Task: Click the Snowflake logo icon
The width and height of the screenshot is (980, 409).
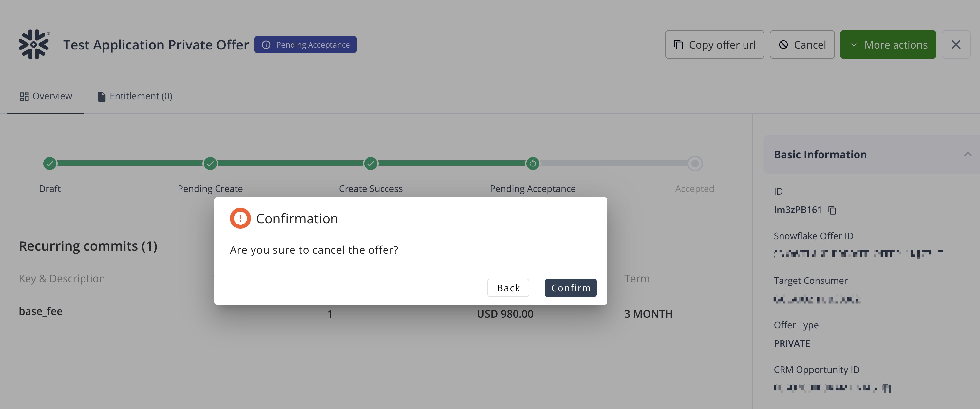Action: point(34,44)
